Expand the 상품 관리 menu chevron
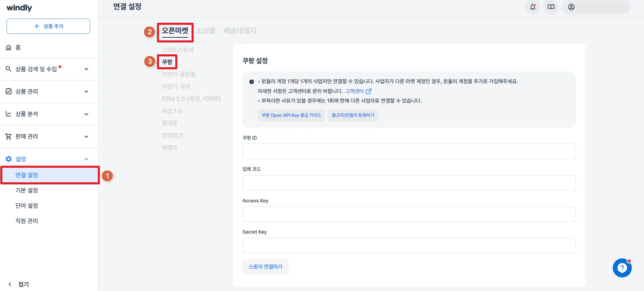 click(86, 91)
